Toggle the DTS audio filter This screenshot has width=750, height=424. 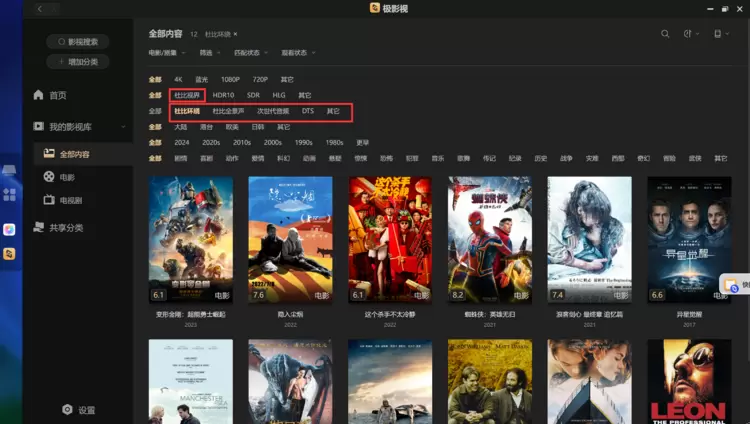pos(308,111)
